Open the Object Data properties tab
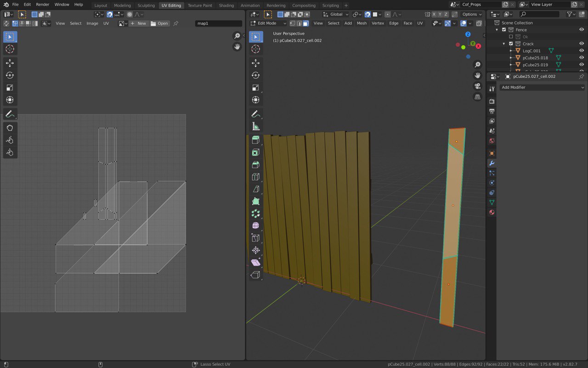The image size is (588, 368). click(x=492, y=202)
